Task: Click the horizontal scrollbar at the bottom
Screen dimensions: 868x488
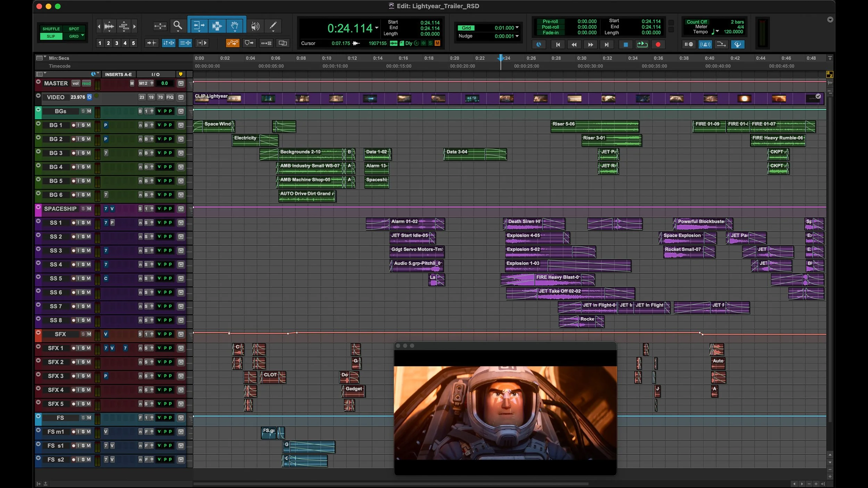Action: coord(391,483)
